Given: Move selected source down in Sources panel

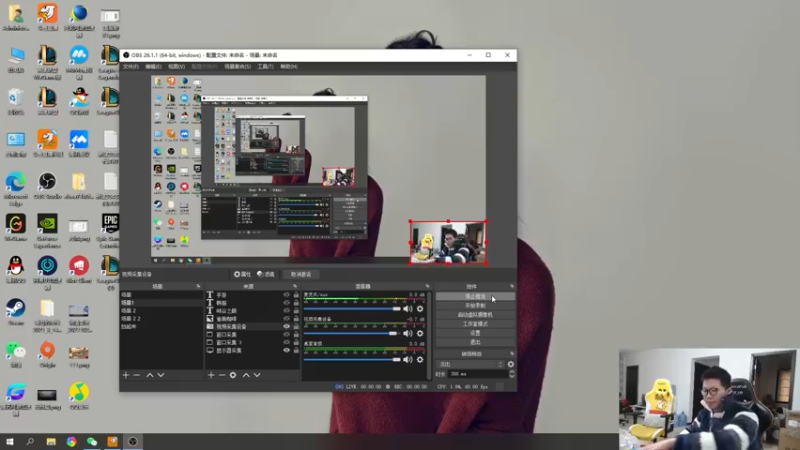Looking at the screenshot, I should (x=257, y=375).
